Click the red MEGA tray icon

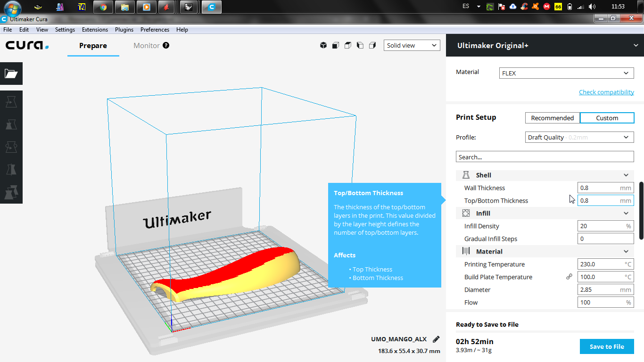tap(547, 7)
